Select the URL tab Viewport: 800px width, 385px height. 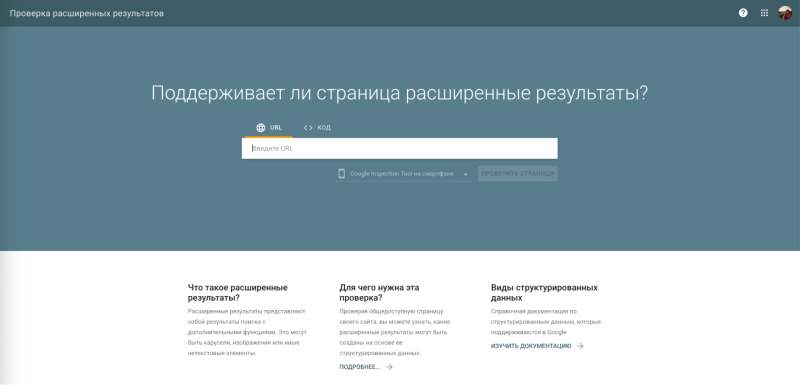[x=268, y=127]
